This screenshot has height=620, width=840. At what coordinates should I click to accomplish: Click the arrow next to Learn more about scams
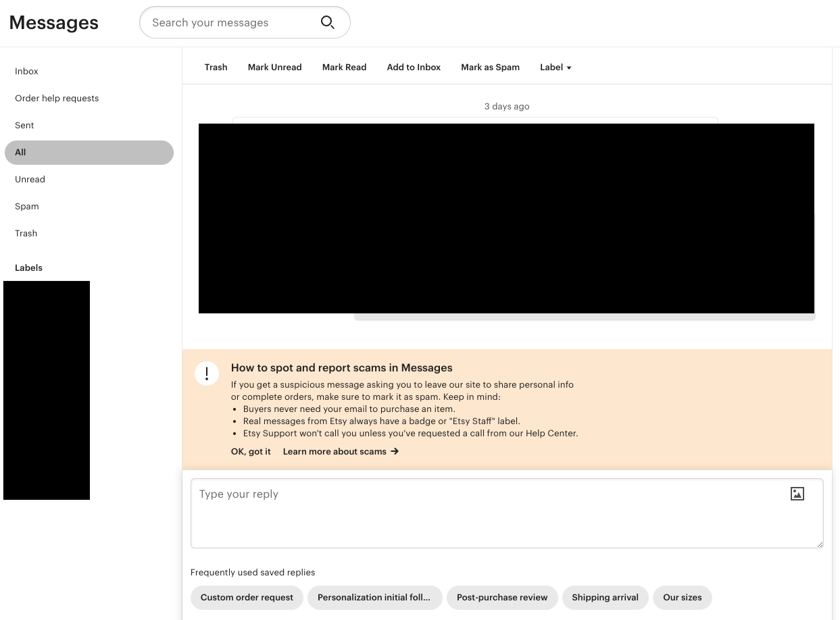pos(395,451)
